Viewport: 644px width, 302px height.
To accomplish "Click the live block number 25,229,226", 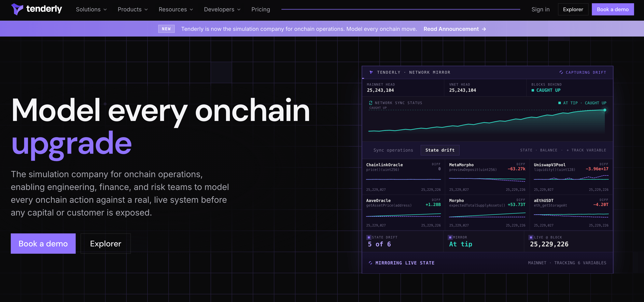I will (549, 244).
